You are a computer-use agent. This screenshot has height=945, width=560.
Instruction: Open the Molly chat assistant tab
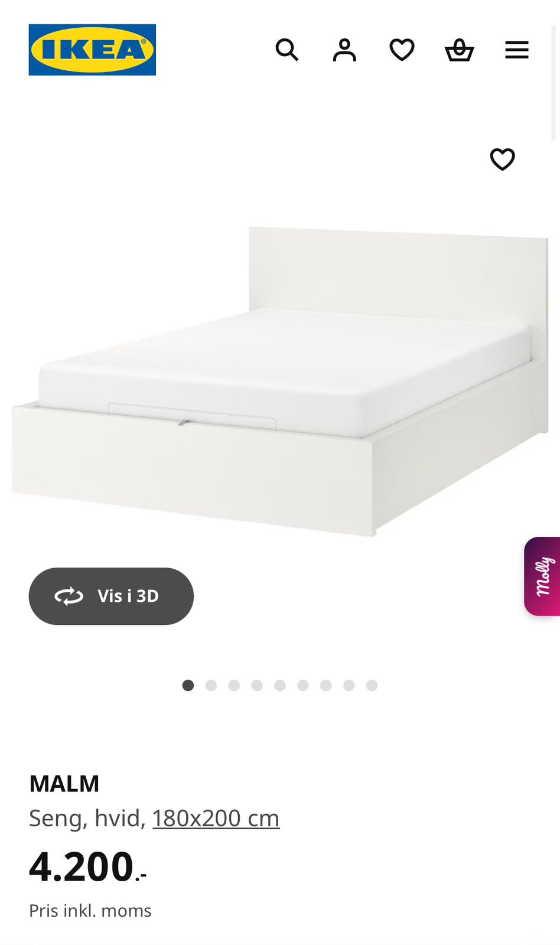(x=542, y=576)
